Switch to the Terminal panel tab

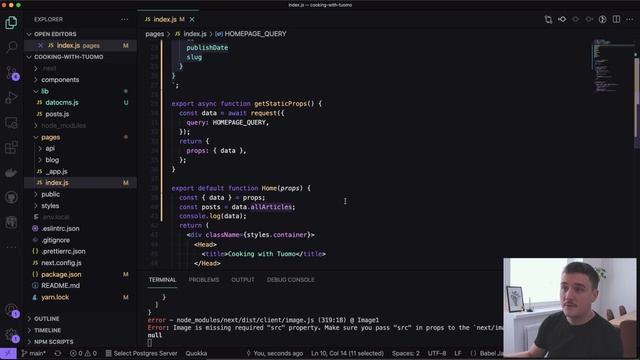coord(162,280)
